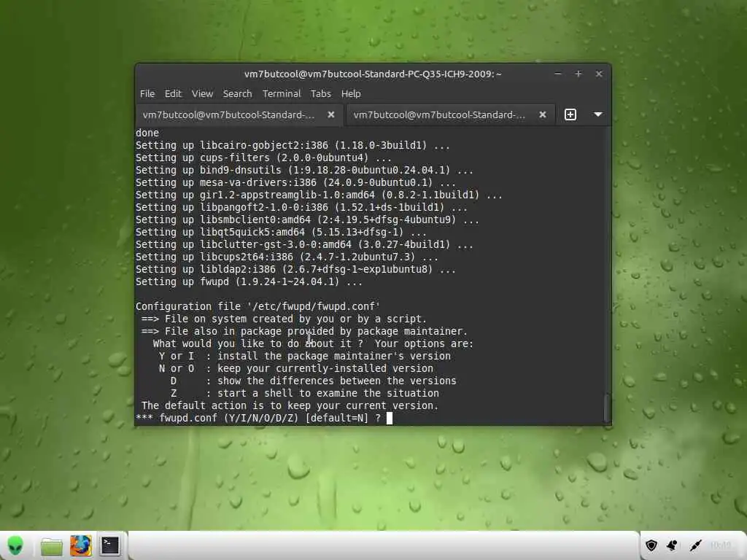Open the Tabs menu

(x=321, y=94)
